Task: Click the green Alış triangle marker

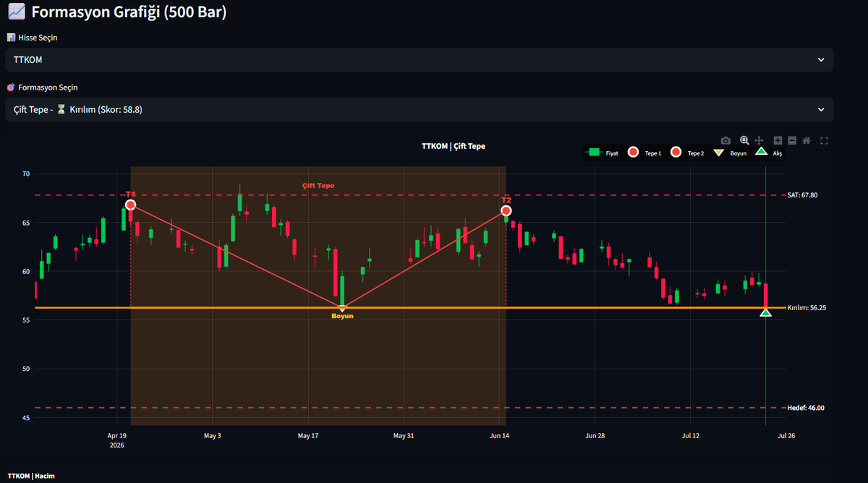Action: tap(765, 312)
